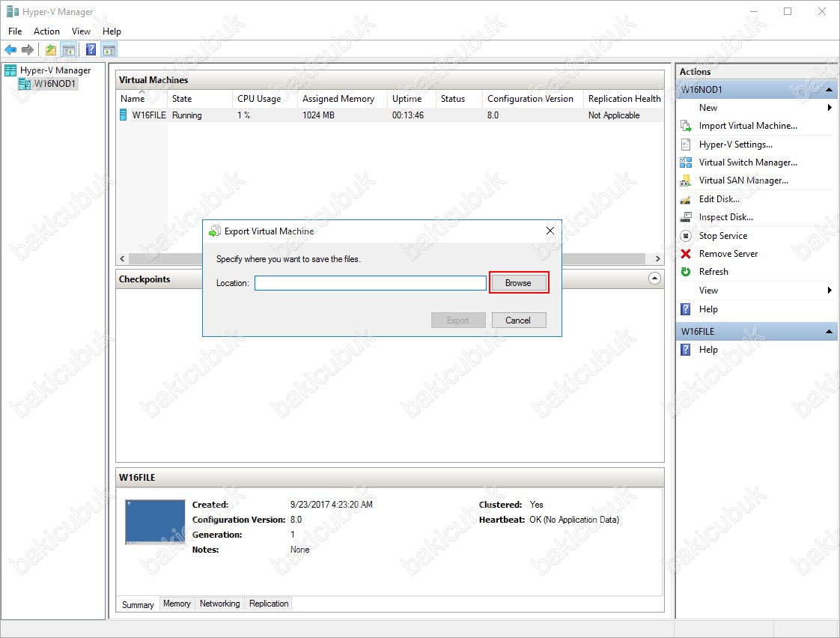This screenshot has height=638, width=840.
Task: Click the Import Virtual Machine icon
Action: pyautogui.click(x=686, y=126)
